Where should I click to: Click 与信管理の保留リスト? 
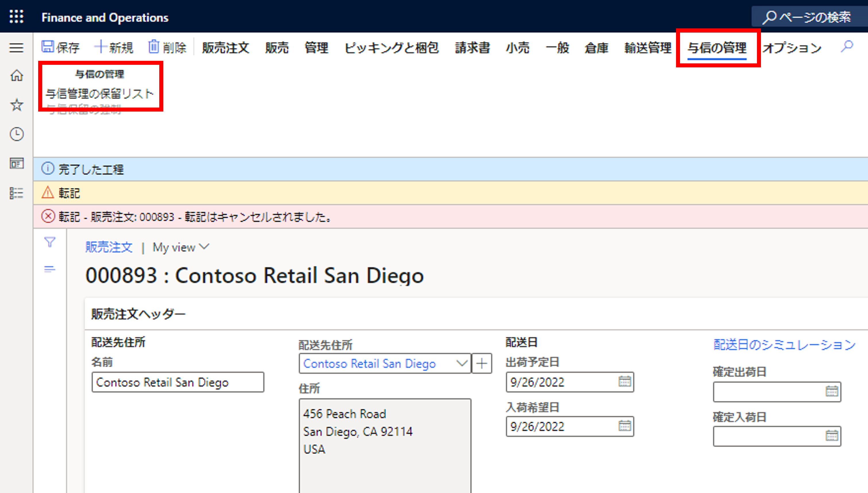pyautogui.click(x=100, y=93)
